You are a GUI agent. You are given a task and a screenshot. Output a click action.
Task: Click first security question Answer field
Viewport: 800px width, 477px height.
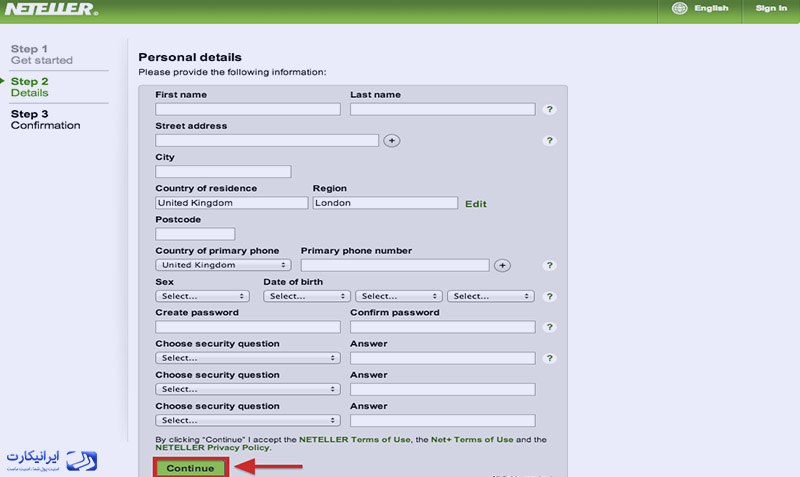(x=443, y=358)
